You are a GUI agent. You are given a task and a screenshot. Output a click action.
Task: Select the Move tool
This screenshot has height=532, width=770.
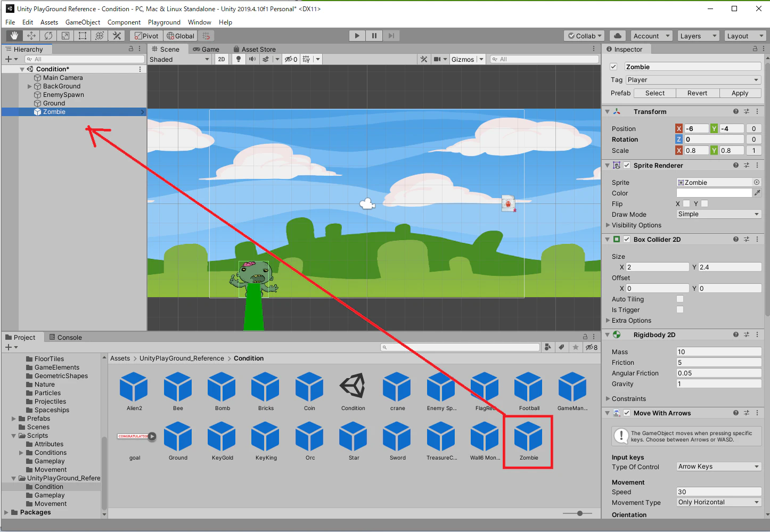click(31, 36)
